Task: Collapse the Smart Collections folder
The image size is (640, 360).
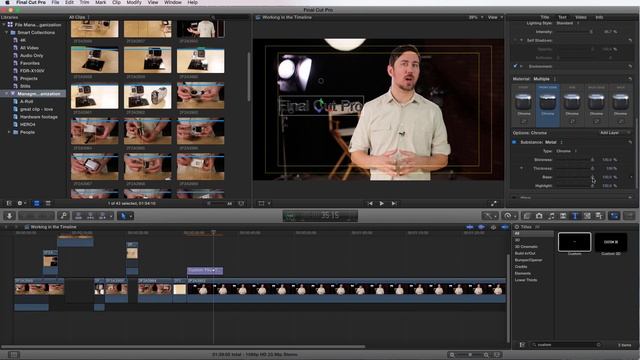Action: [7, 33]
